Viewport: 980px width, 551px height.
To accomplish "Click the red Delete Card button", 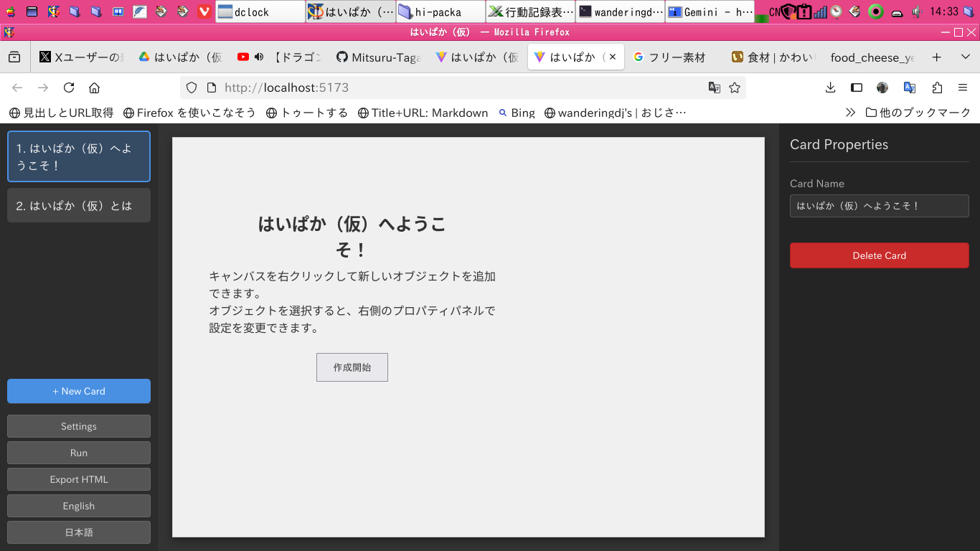I will [880, 255].
